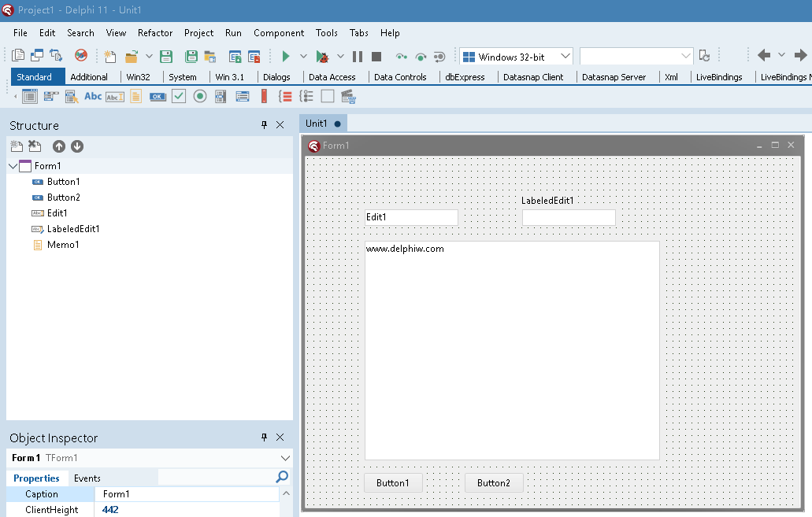
Task: Open the dropdown next to Open folder
Action: pyautogui.click(x=149, y=56)
